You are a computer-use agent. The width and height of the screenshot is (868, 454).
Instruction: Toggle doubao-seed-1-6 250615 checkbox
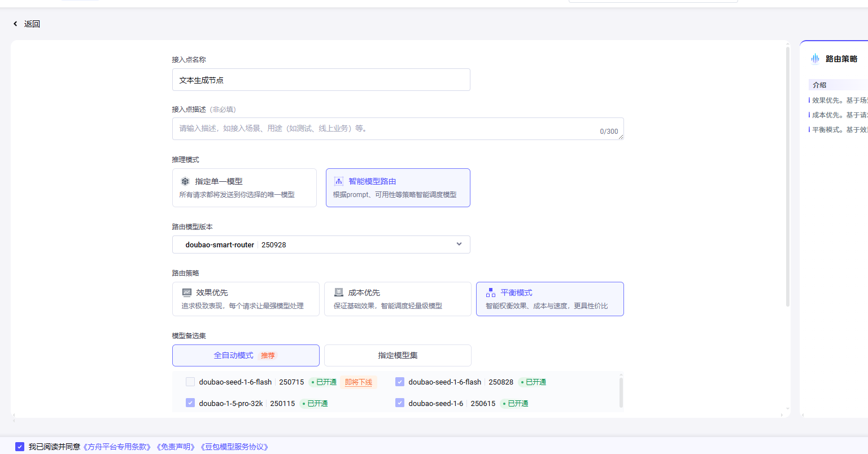tap(400, 403)
